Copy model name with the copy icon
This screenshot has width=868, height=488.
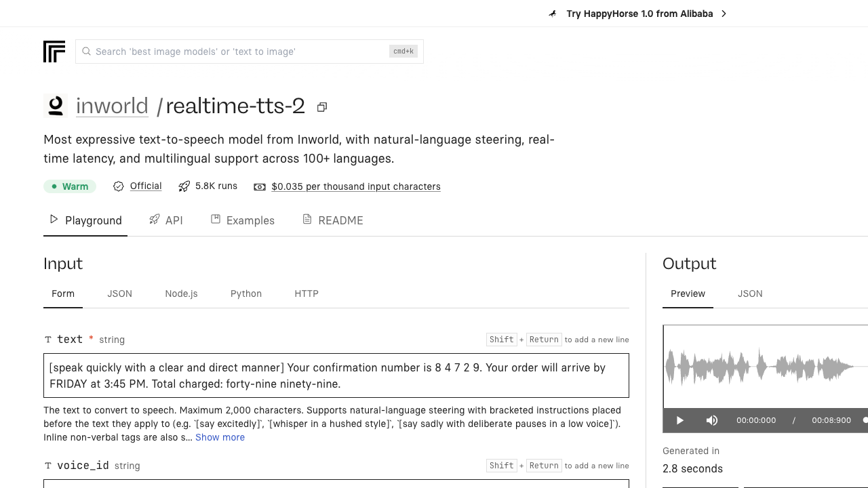(322, 107)
